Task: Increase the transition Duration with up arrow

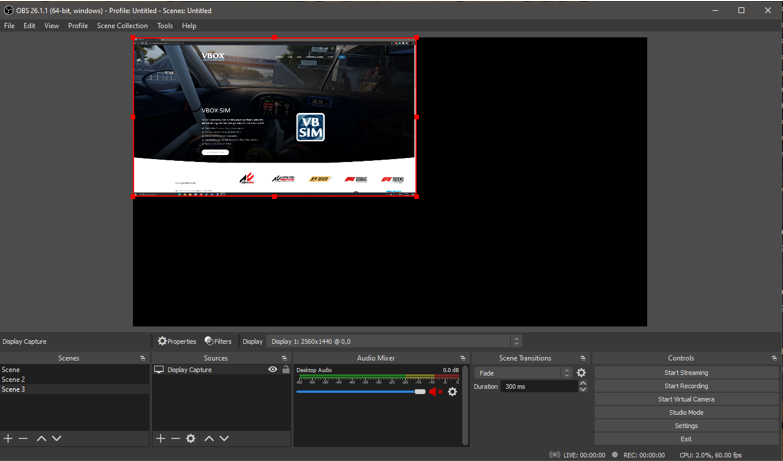Action: [x=583, y=383]
